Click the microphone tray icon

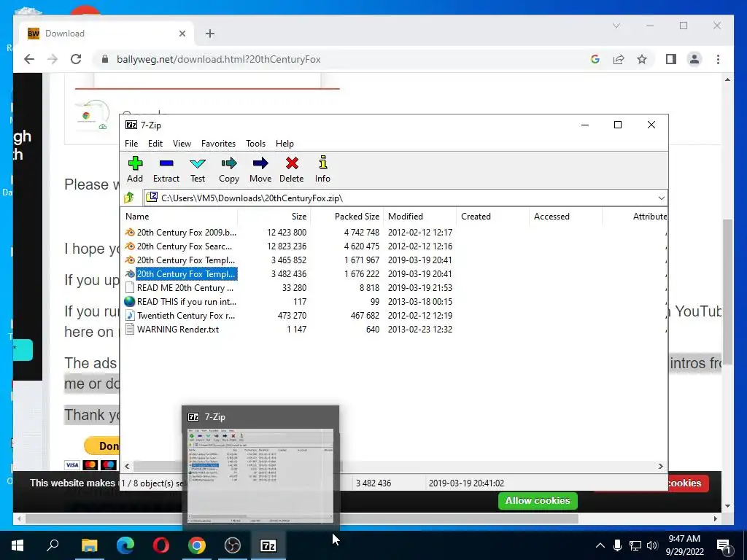coord(617,545)
